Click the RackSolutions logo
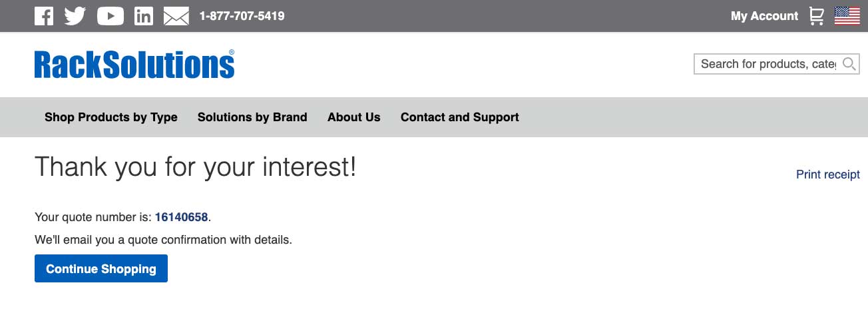This screenshot has height=333, width=868. (x=134, y=65)
